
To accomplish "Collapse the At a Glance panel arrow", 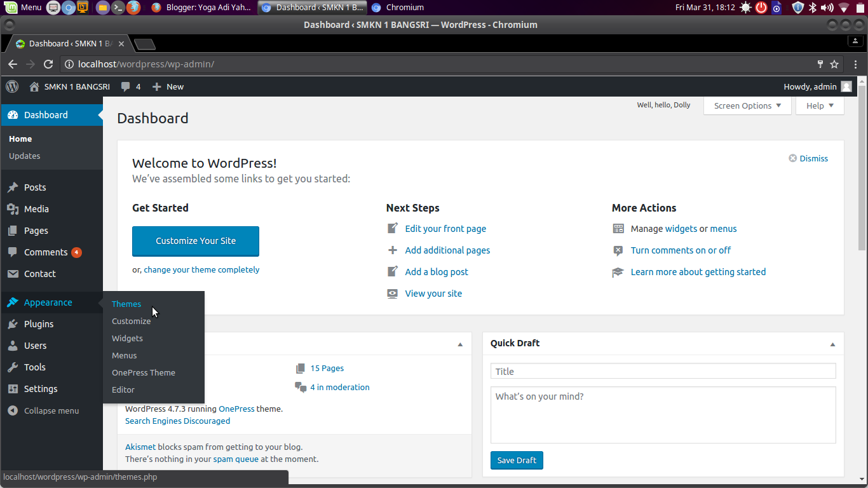I will pos(460,344).
